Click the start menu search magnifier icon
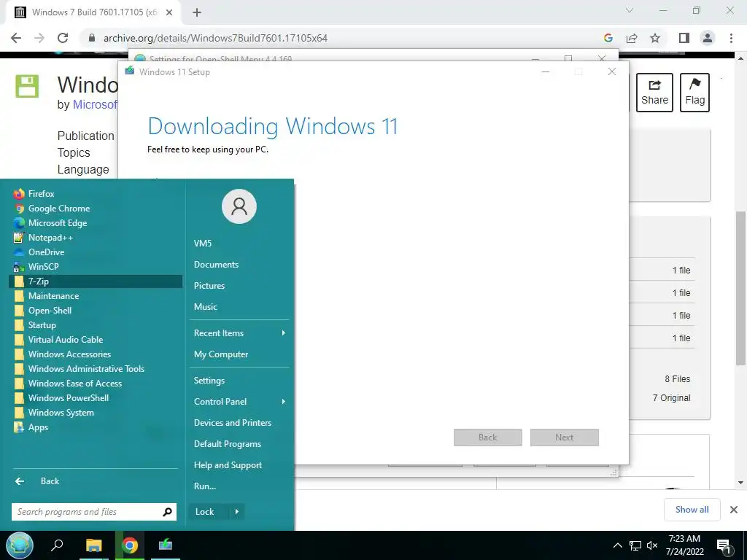The width and height of the screenshot is (747, 560). (x=167, y=512)
